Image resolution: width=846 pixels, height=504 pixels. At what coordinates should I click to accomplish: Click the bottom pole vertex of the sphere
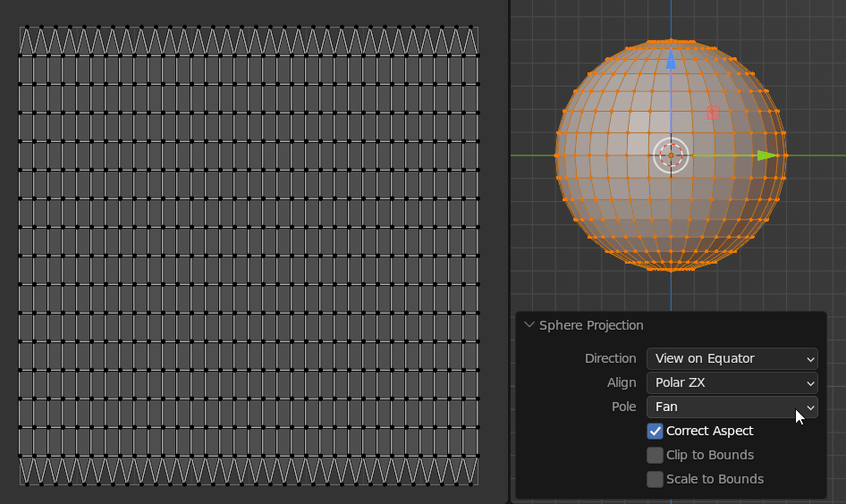click(671, 270)
